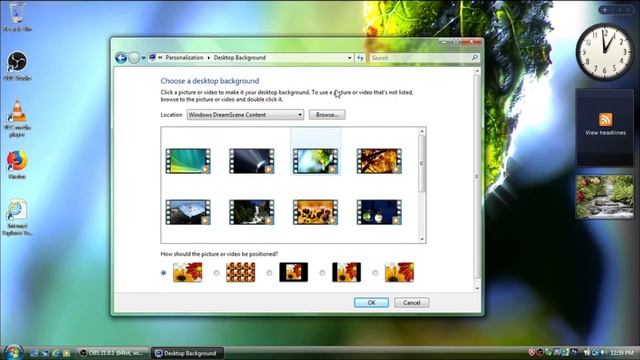Screen dimensions: 640x360
Task: Expand the address bar history dropdown
Action: [350, 58]
